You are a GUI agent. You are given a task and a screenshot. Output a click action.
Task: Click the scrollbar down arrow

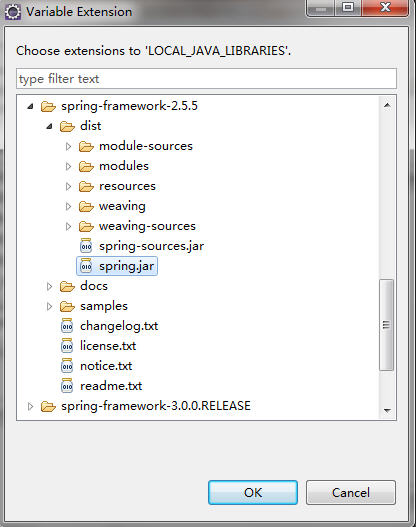(387, 410)
